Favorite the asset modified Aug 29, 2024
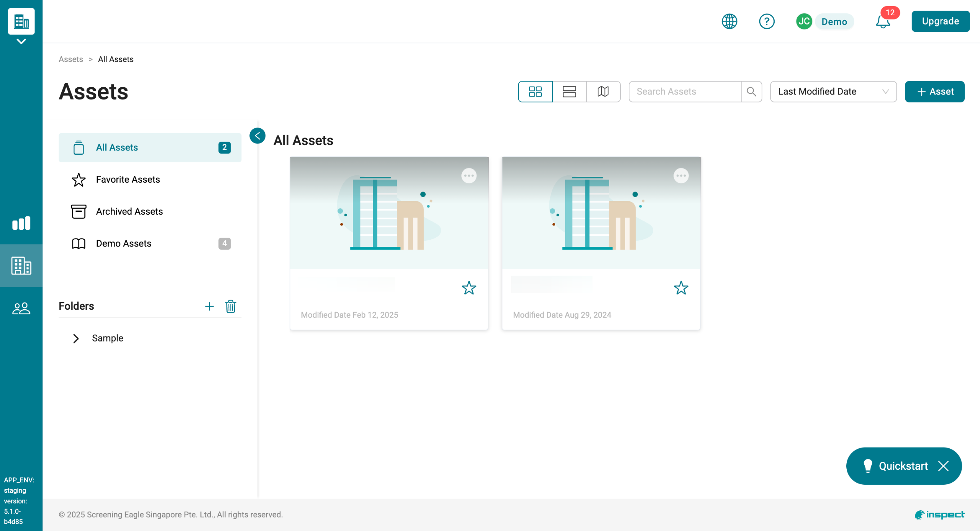The image size is (980, 531). (681, 288)
